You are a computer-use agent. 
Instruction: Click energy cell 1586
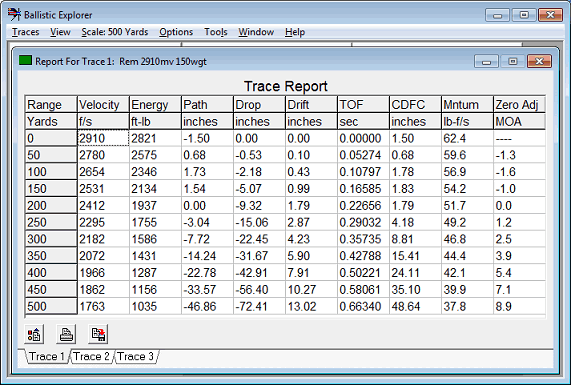pyautogui.click(x=155, y=239)
